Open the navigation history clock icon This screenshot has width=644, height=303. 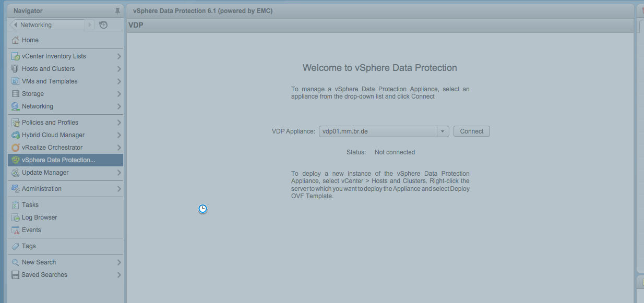tap(103, 25)
